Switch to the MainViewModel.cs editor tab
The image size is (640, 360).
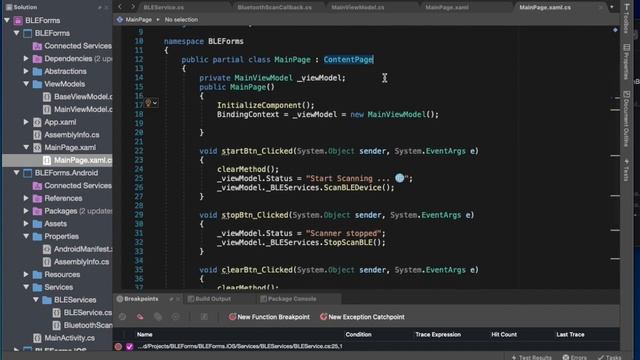pos(358,7)
